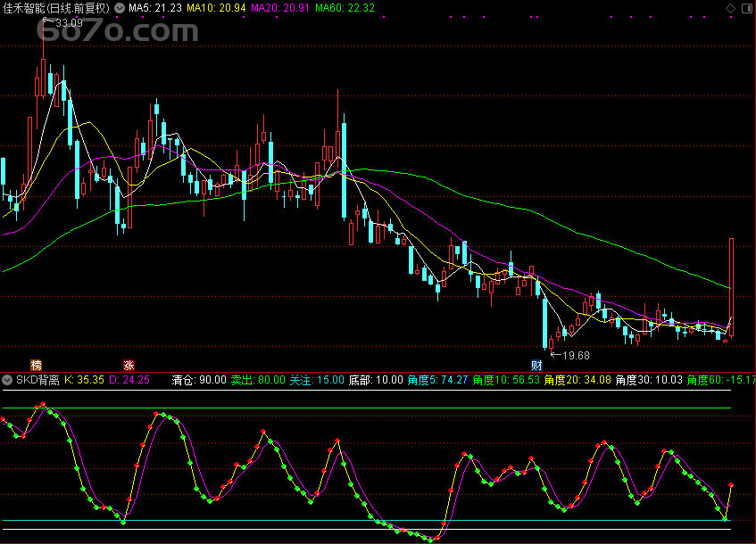
Task: Select the MA10: 20.94 label
Action: (216, 8)
